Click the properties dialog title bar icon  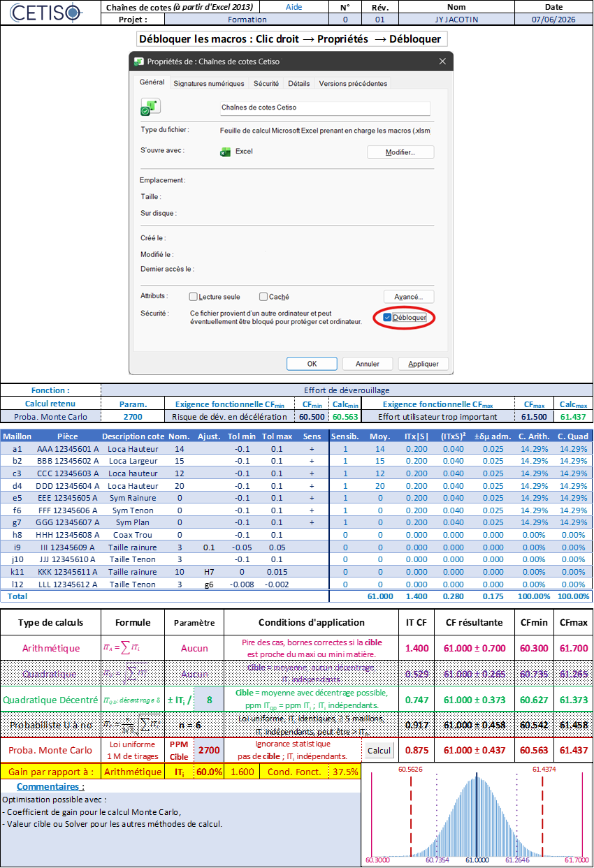pyautogui.click(x=139, y=61)
